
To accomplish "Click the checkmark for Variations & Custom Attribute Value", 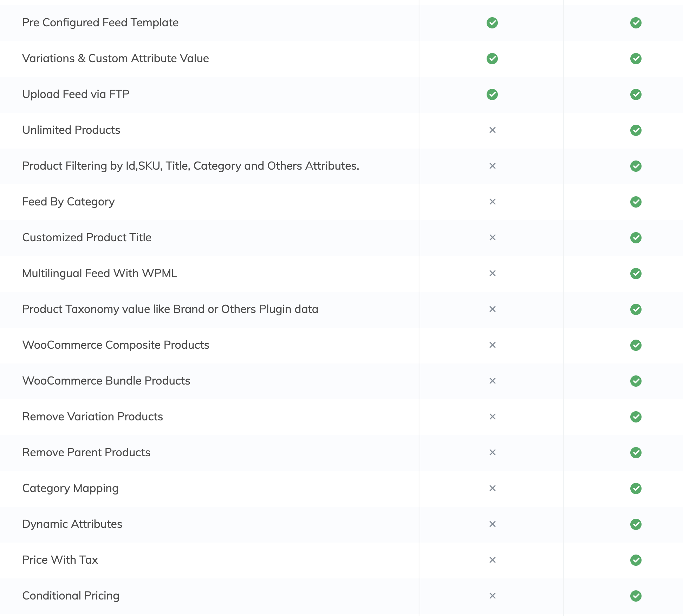I will (492, 59).
